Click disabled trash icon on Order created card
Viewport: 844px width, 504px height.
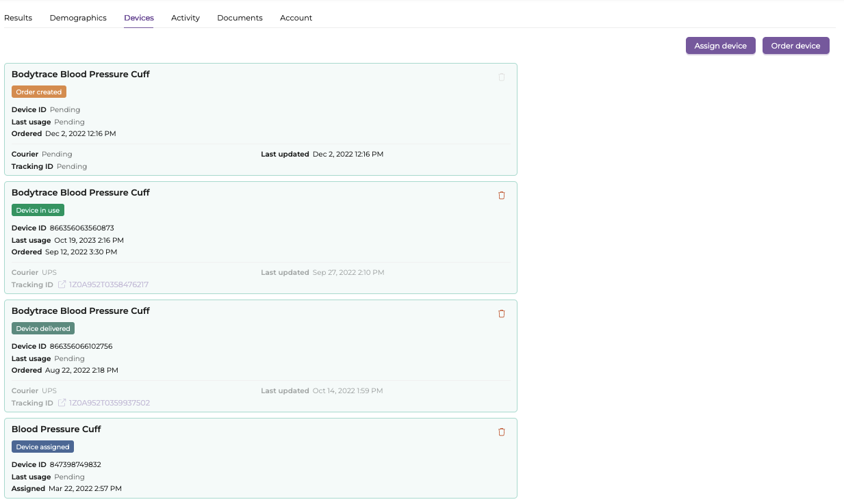[x=502, y=77]
